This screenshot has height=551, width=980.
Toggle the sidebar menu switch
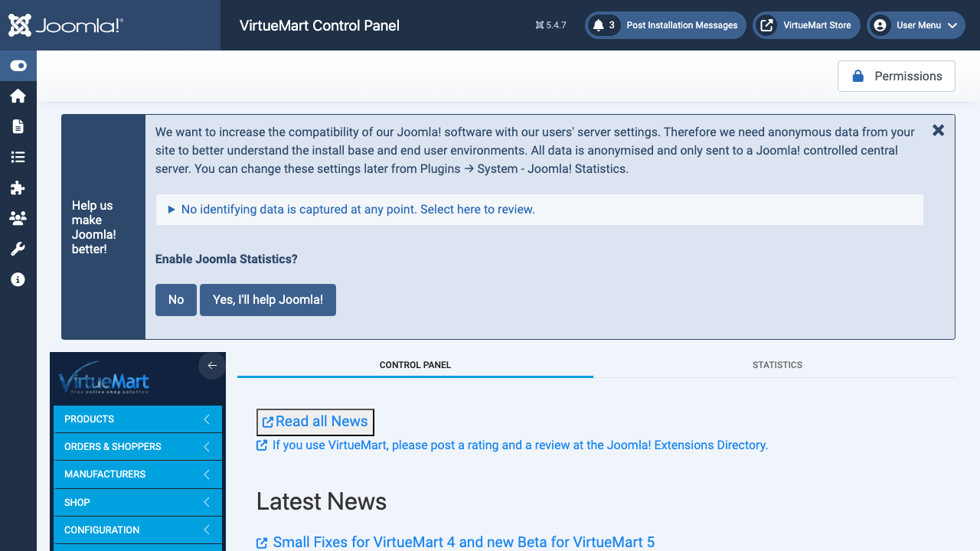pyautogui.click(x=18, y=66)
